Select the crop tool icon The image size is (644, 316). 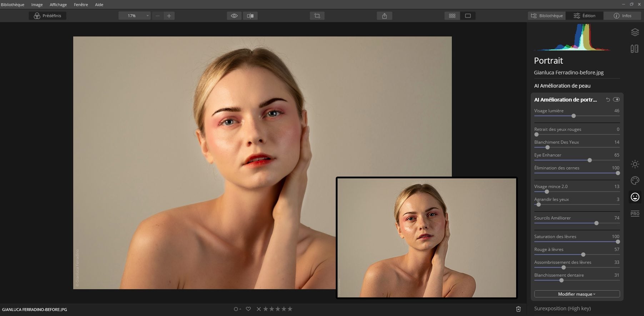(317, 16)
